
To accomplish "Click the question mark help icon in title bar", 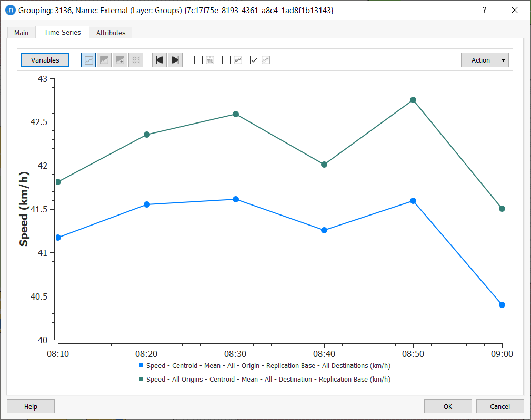I will 485,10.
